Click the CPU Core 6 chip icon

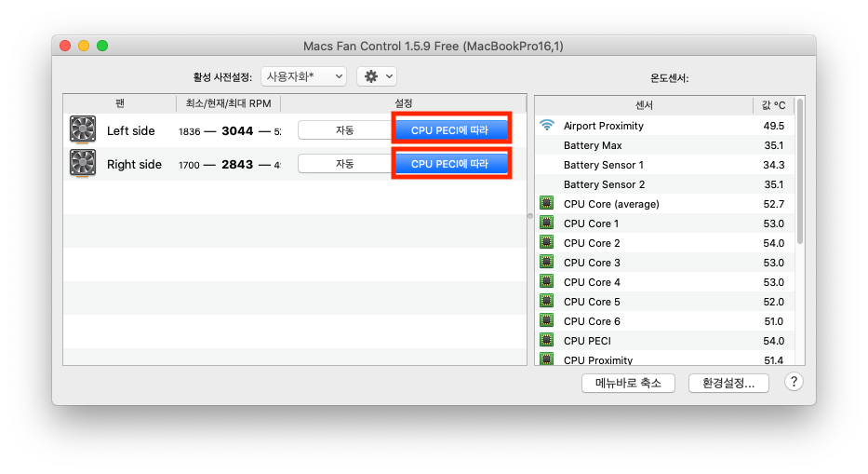(x=547, y=320)
